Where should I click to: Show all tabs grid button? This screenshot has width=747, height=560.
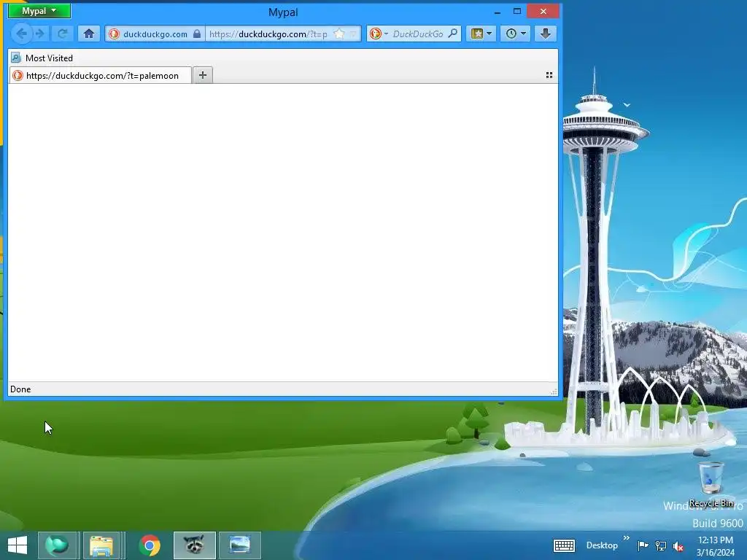[549, 75]
